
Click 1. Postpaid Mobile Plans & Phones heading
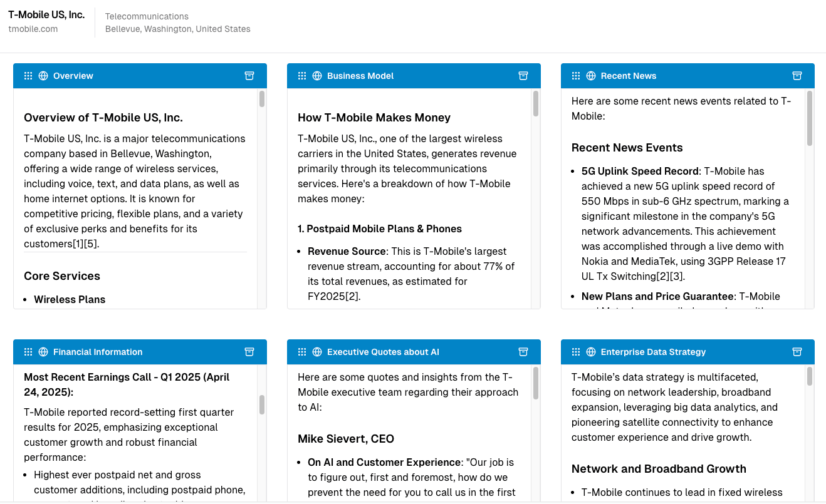pos(380,229)
